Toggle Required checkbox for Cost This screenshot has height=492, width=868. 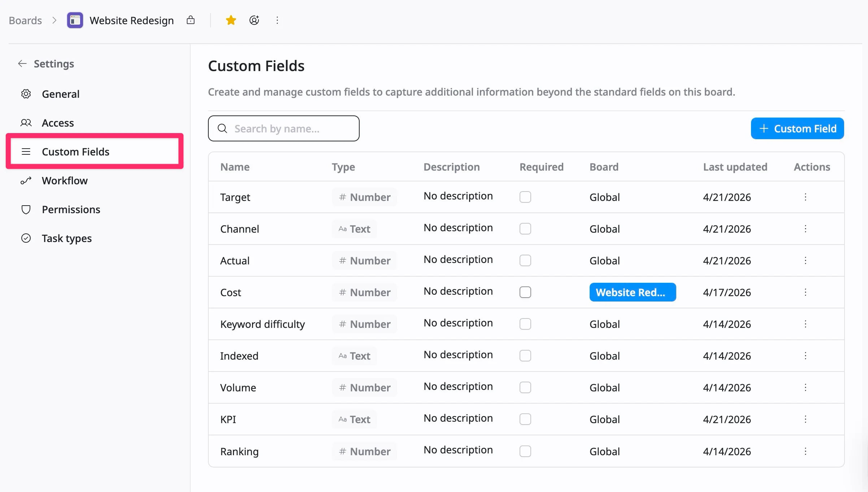point(525,292)
